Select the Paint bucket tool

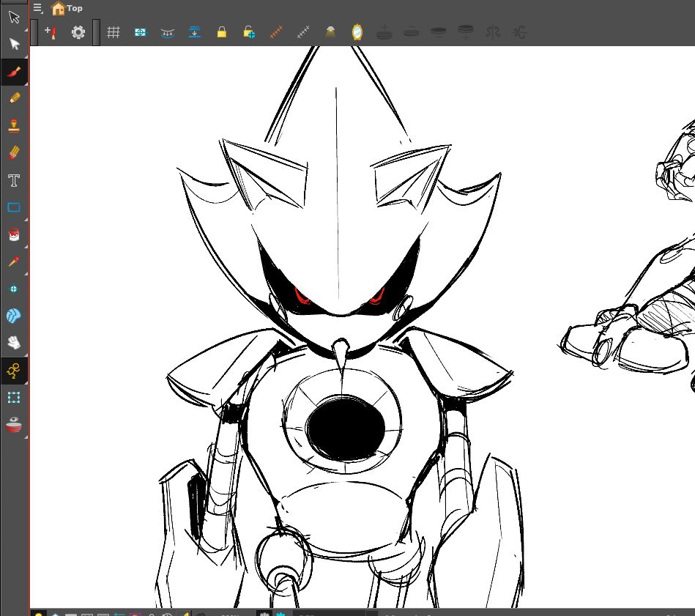[x=14, y=234]
